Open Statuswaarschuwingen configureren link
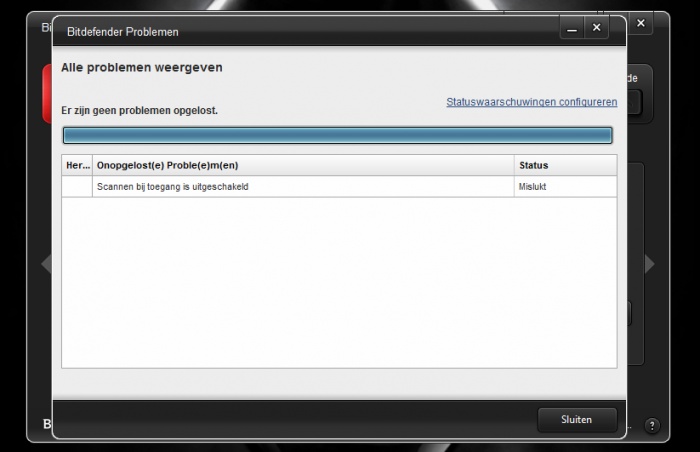 click(532, 102)
